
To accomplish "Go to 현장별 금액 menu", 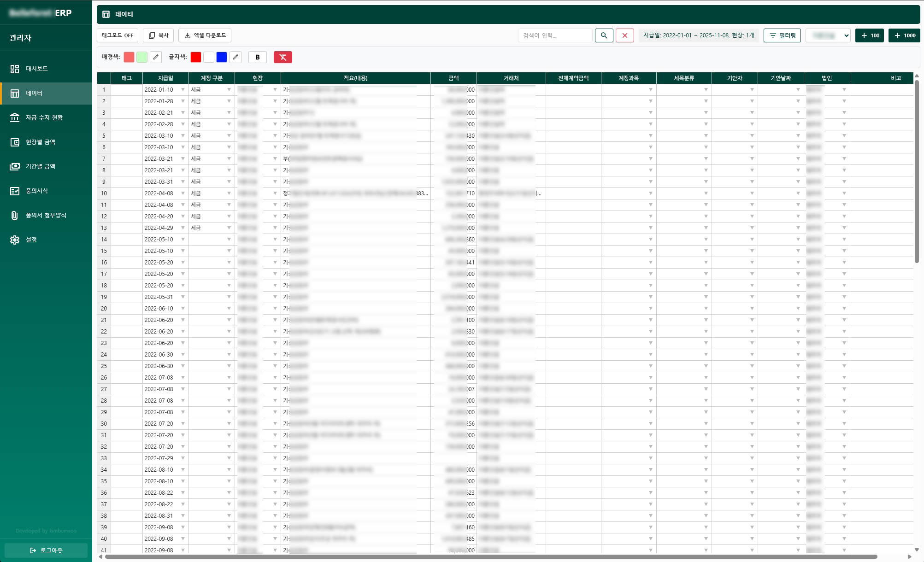I will [40, 142].
